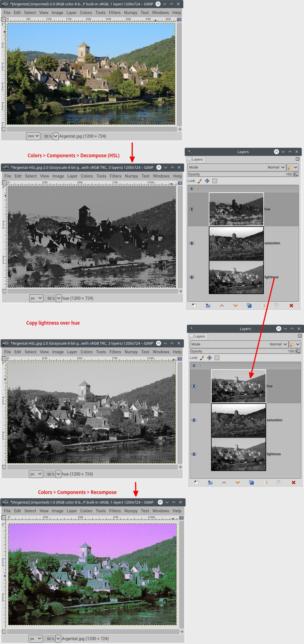
Task: Hide saturation layer in upper Layers dialog
Action: point(192,243)
